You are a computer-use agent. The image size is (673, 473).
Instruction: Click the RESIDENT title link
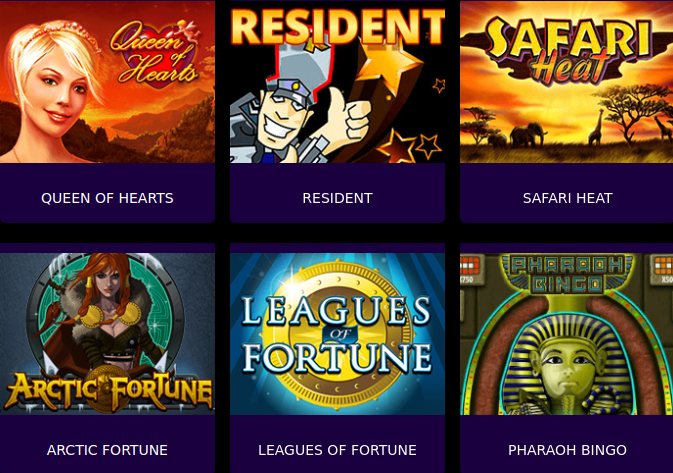coord(337,198)
